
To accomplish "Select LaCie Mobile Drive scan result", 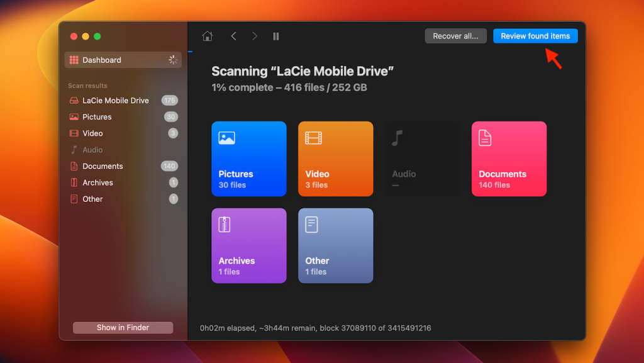I will coord(116,101).
